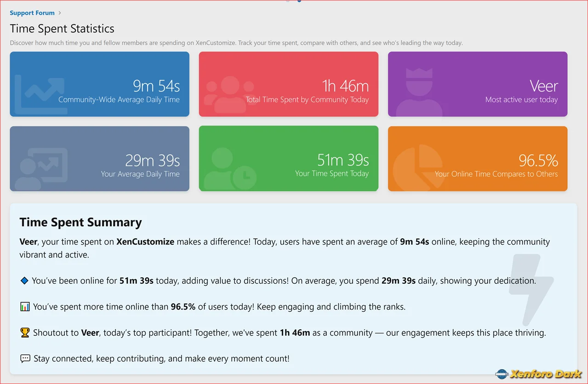Select the Your Average Daily Time label
Viewport: 588px width, 384px height.
140,174
